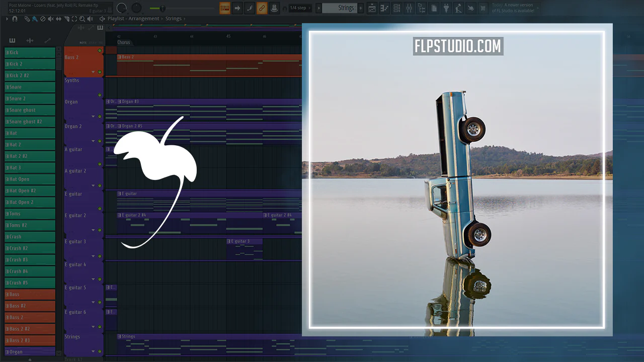Expand the A guitar 2 track arrow
This screenshot has height=362, width=644.
[93, 186]
